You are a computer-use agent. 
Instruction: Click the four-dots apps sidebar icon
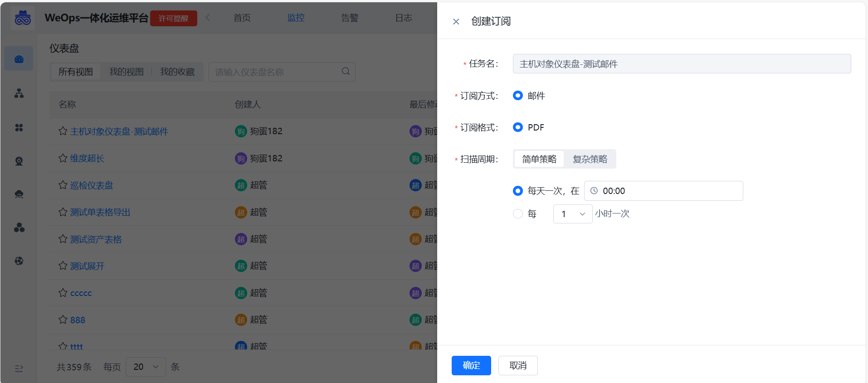point(19,128)
